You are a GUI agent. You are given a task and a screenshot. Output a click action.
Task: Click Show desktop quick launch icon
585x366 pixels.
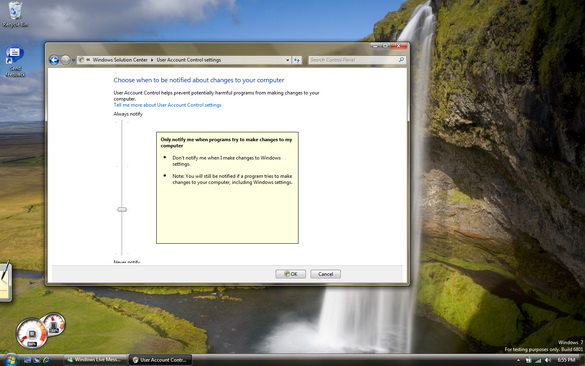pyautogui.click(x=27, y=360)
